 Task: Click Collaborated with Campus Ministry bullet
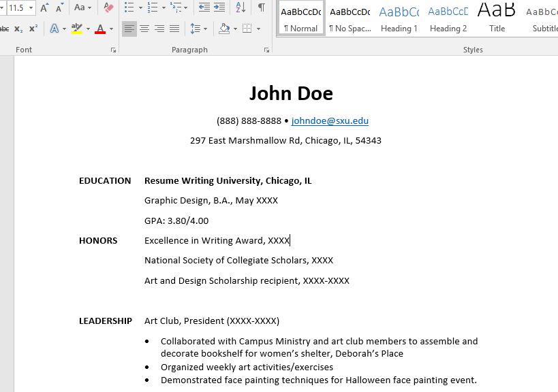(320, 347)
